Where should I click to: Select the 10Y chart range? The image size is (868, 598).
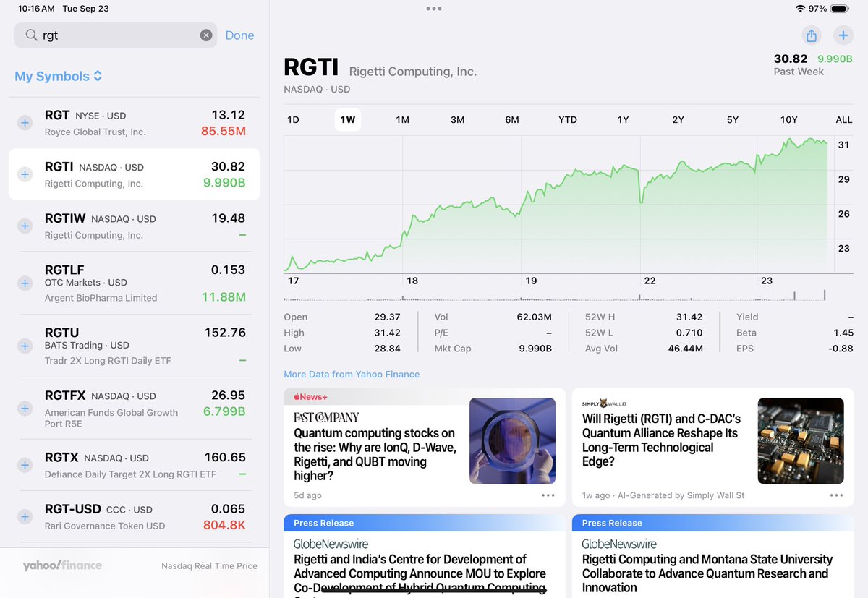[788, 120]
